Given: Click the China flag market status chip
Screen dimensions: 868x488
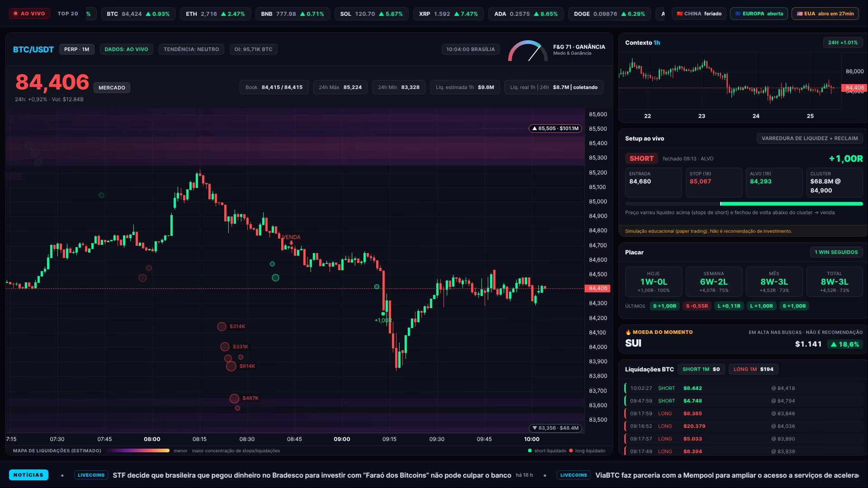Looking at the screenshot, I should (699, 14).
